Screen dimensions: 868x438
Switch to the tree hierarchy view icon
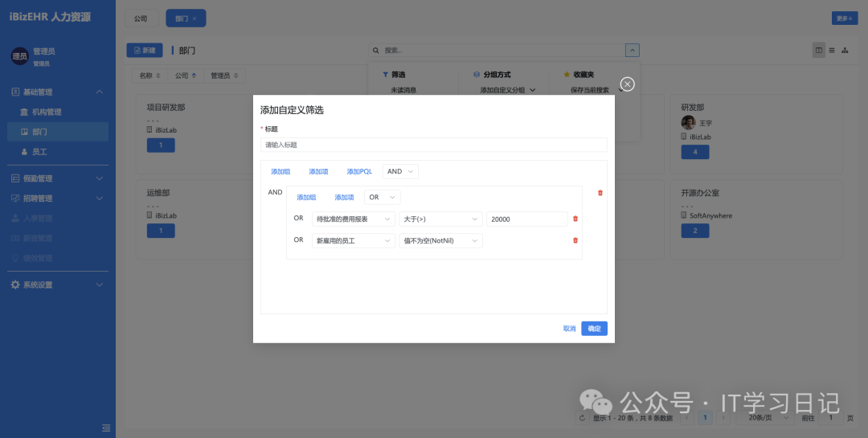click(845, 51)
